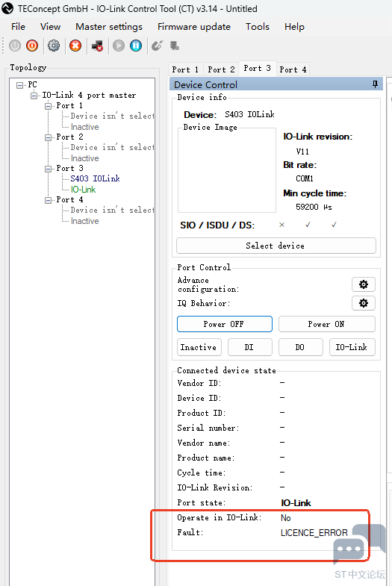The height and width of the screenshot is (586, 392).
Task: Click the COM1 bit rate value
Action: (305, 178)
